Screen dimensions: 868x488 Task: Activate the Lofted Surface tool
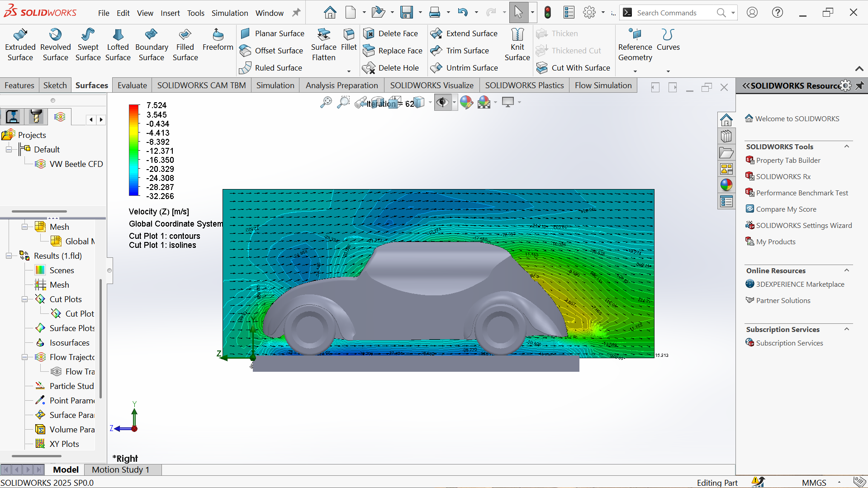pyautogui.click(x=118, y=45)
